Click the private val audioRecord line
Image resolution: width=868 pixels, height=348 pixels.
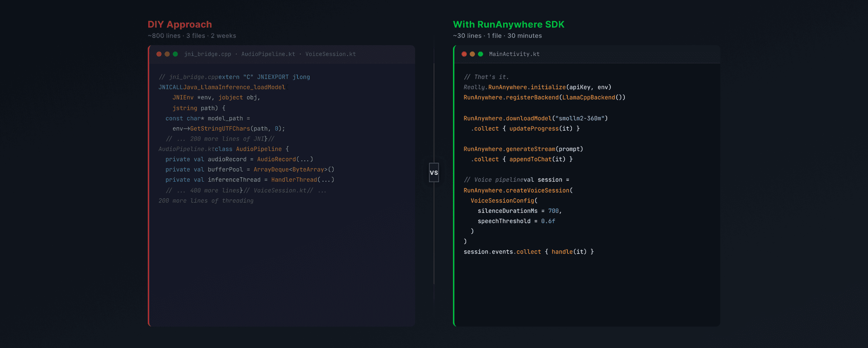tap(239, 160)
